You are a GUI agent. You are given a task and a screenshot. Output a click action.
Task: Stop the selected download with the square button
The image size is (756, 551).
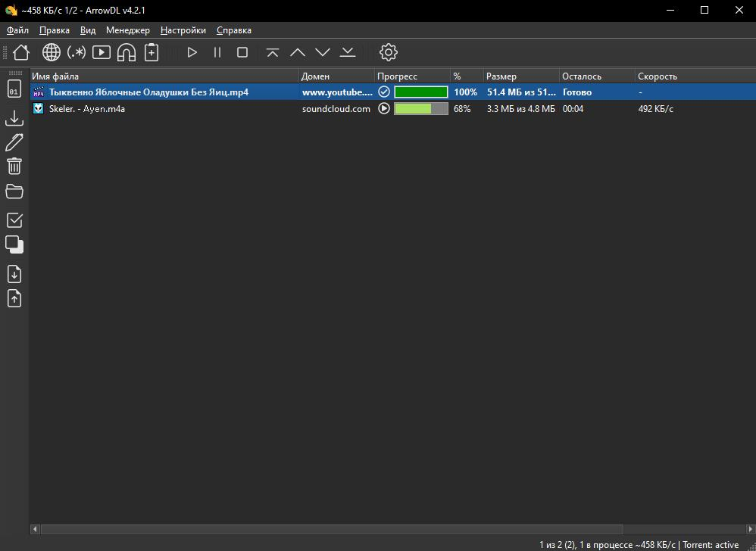(242, 52)
